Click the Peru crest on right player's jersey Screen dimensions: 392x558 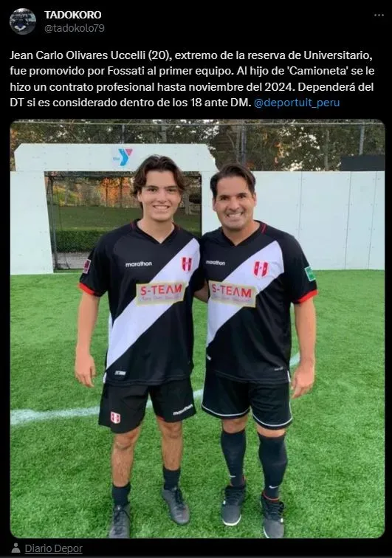coord(261,269)
